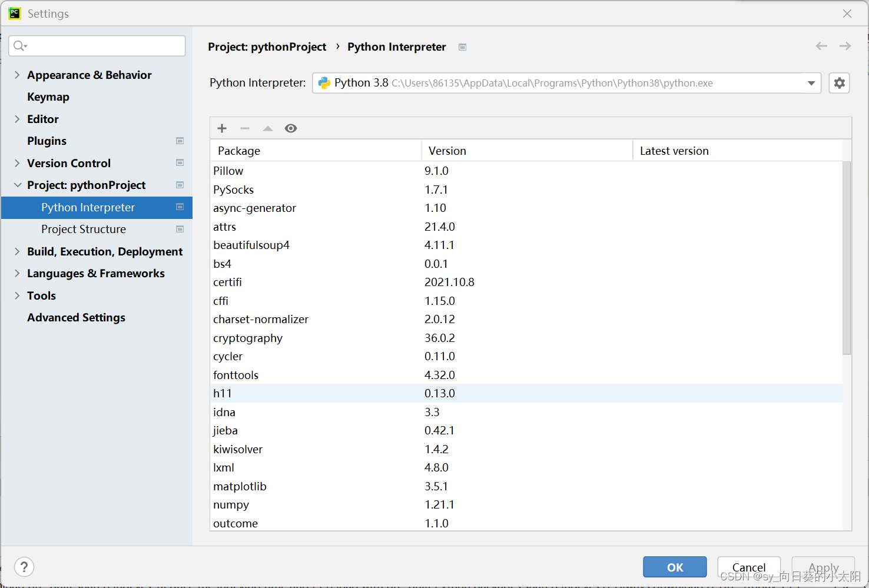This screenshot has height=588, width=869.
Task: Select the cycler package row
Action: (x=526, y=356)
